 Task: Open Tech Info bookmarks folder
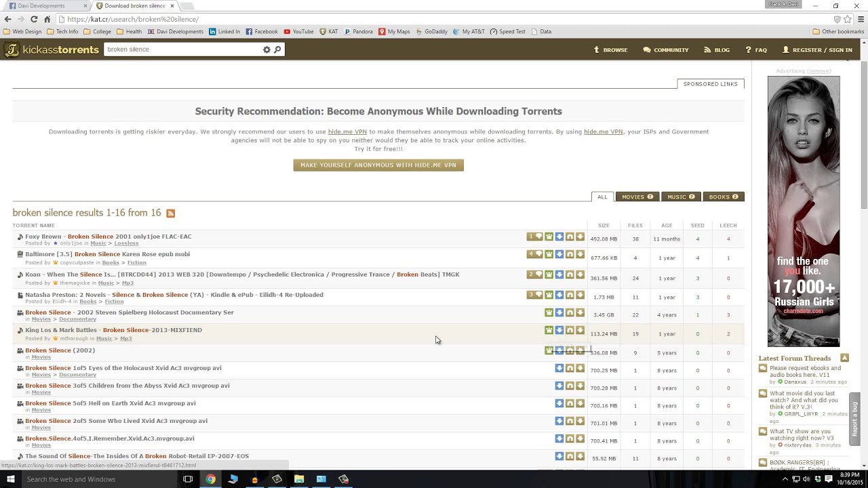click(62, 31)
